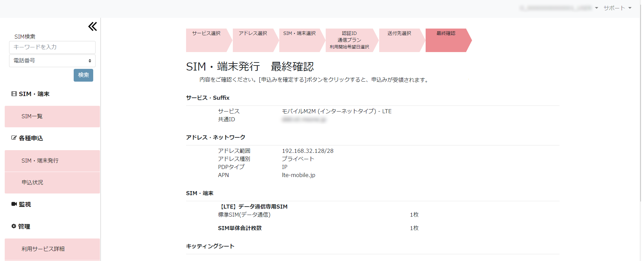The image size is (644, 261).
Task: Click the SIM・端末 section film icon
Action: point(14,94)
